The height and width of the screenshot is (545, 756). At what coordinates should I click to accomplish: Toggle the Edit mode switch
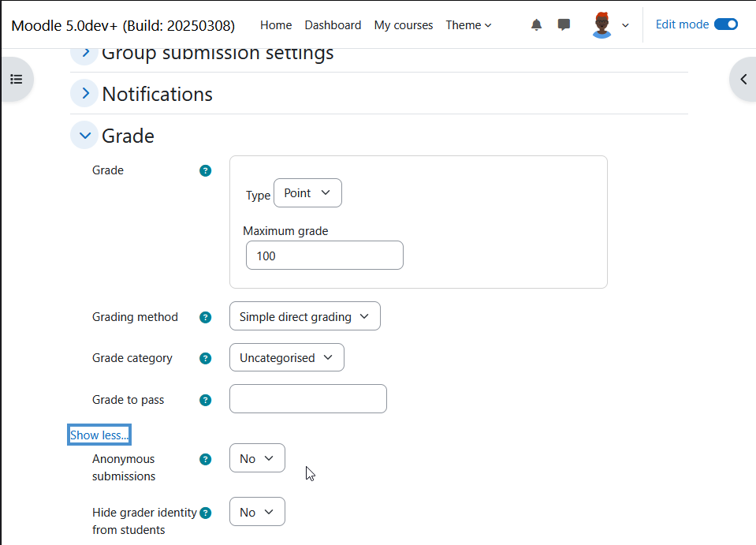[x=725, y=24]
